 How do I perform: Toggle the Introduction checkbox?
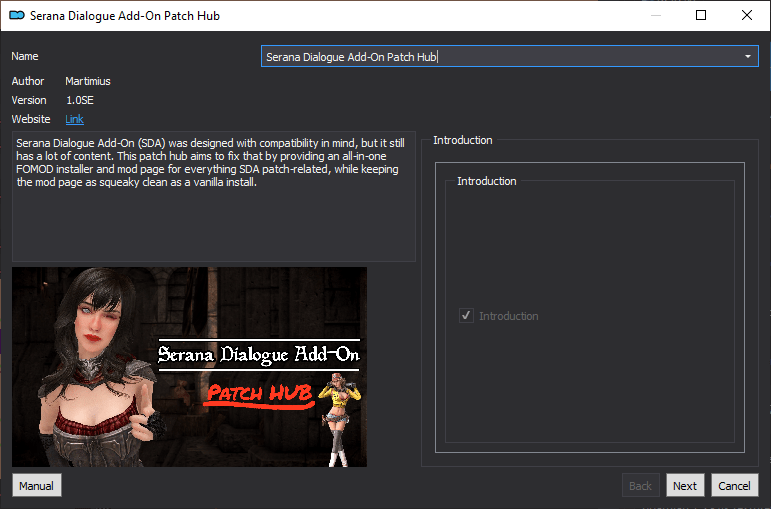click(466, 315)
